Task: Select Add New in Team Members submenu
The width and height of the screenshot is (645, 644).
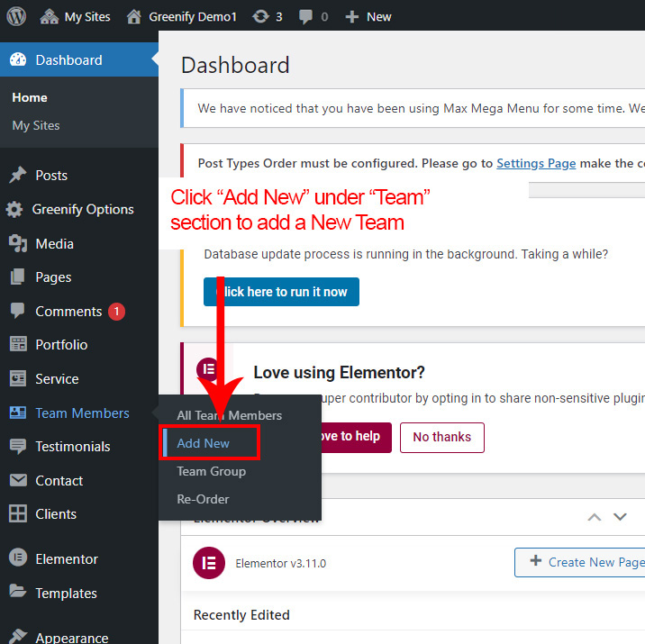Action: [204, 443]
